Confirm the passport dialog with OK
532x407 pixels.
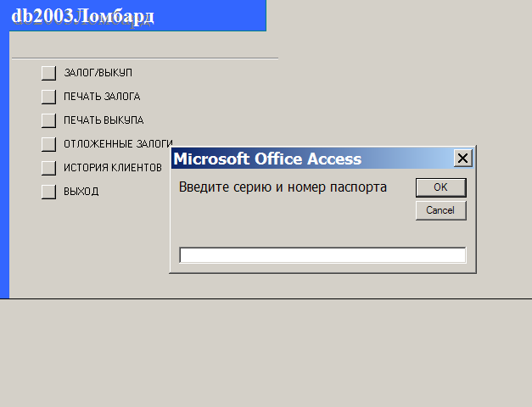(x=440, y=187)
